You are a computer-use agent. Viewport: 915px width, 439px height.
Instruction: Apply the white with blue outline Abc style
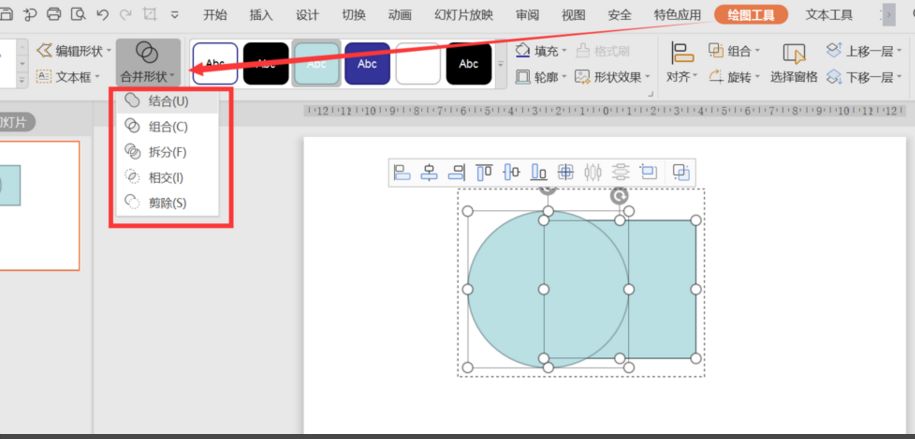pos(215,64)
